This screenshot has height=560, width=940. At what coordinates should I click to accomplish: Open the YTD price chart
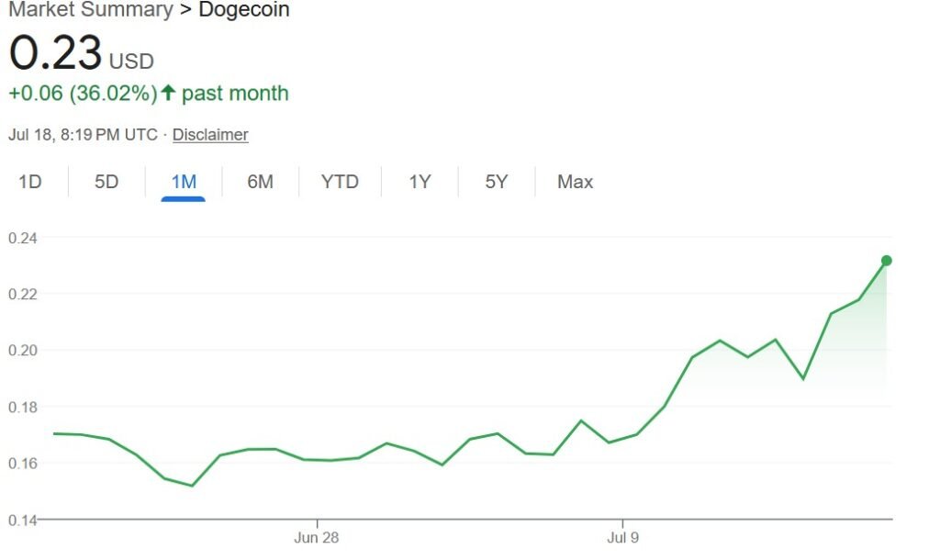coord(340,182)
